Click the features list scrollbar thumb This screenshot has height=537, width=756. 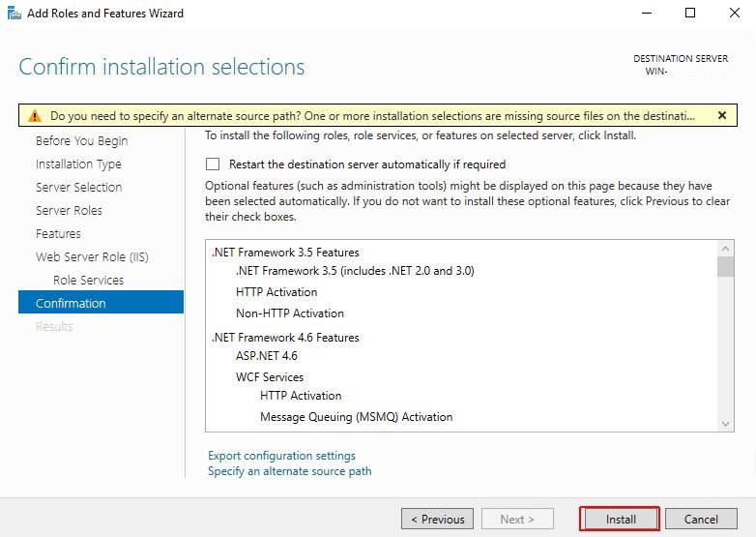pyautogui.click(x=725, y=267)
